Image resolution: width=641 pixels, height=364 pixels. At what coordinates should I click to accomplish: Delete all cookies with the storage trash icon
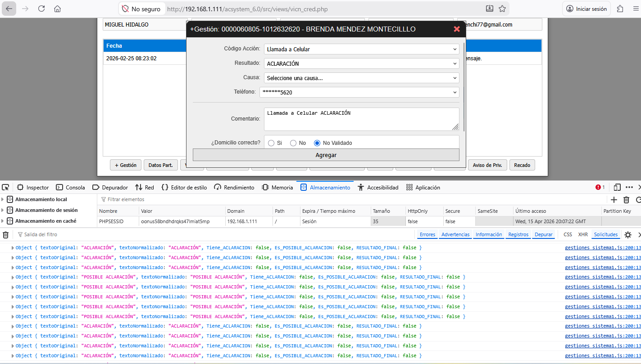tap(626, 199)
